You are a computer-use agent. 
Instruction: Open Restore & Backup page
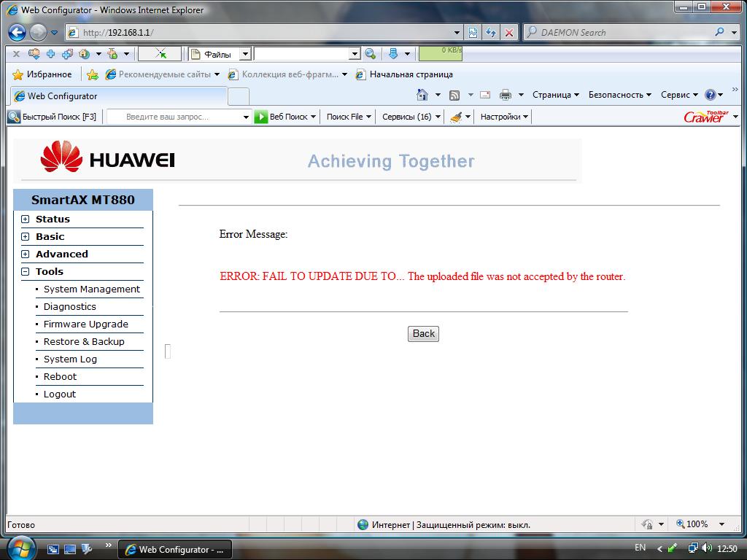84,341
